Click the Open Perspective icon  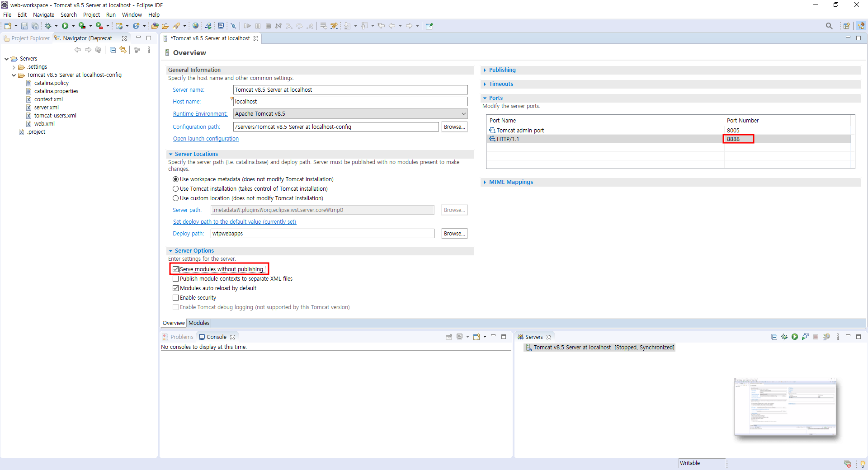pos(846,26)
